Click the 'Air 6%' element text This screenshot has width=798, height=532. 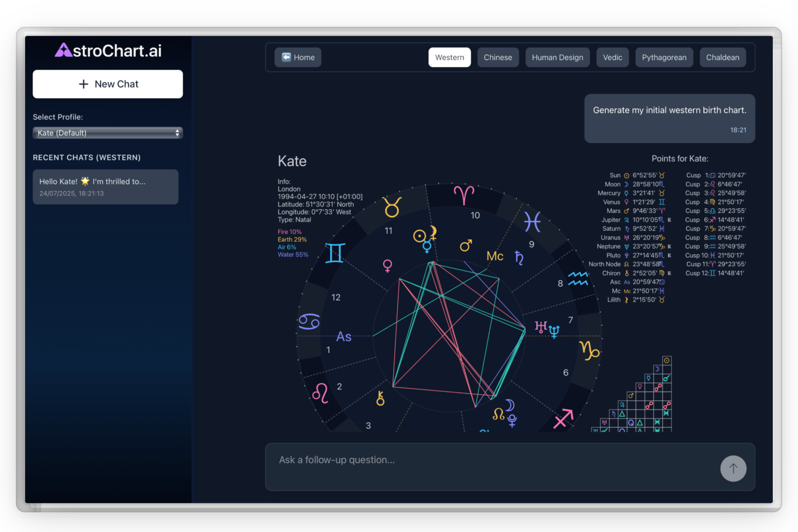[287, 247]
